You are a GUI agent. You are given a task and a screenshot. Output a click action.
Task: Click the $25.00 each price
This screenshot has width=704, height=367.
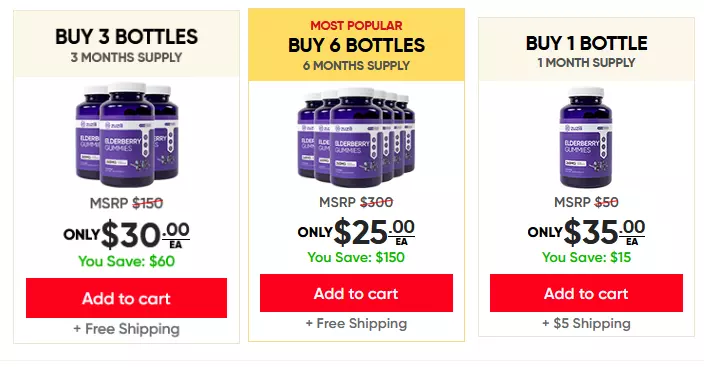click(x=374, y=232)
